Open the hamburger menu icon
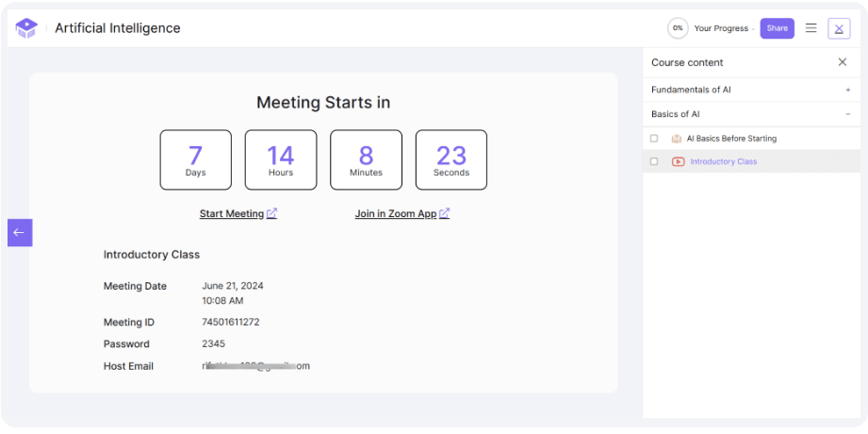 811,28
